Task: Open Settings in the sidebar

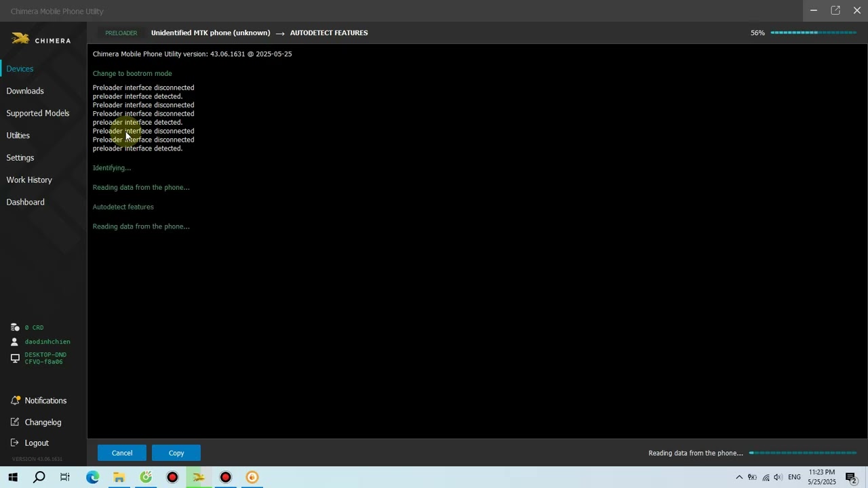Action: (20, 158)
